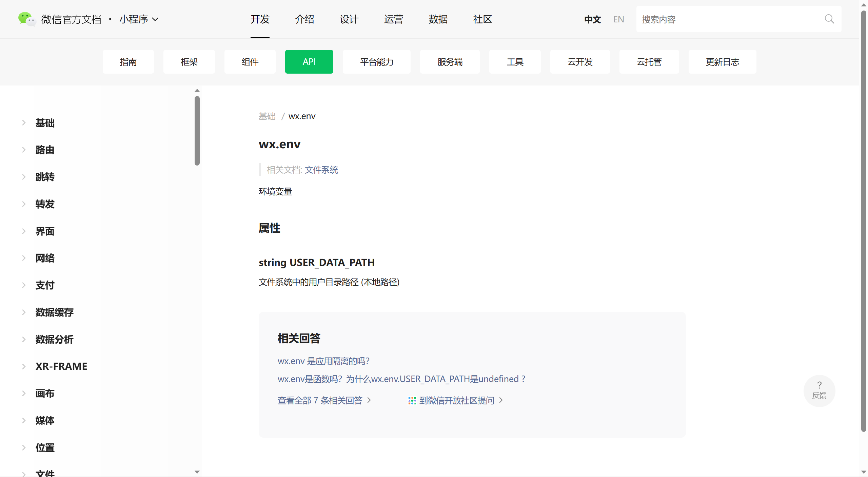
Task: Open the 文件系统 related document link
Action: click(321, 170)
